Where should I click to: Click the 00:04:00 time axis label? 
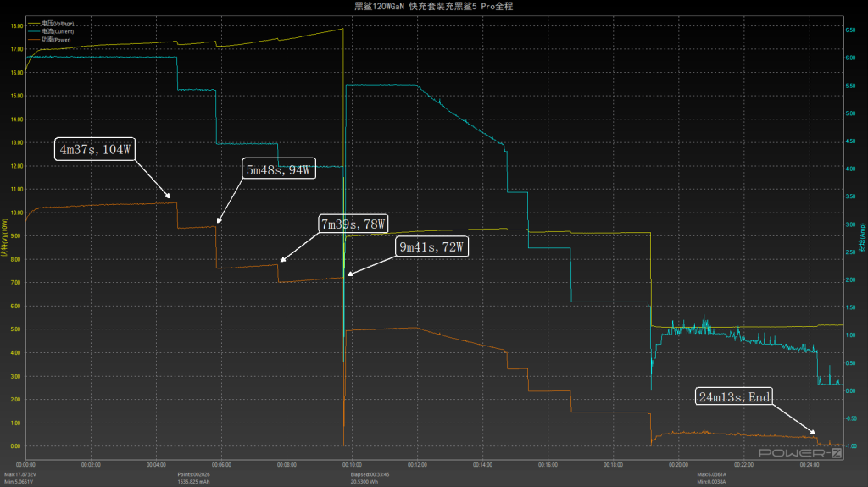pyautogui.click(x=156, y=465)
